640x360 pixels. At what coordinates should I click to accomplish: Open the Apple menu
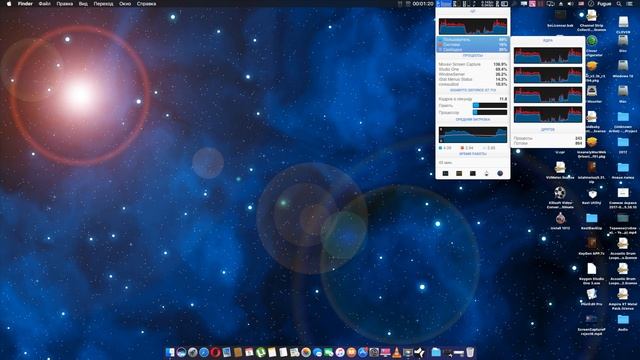[9, 4]
